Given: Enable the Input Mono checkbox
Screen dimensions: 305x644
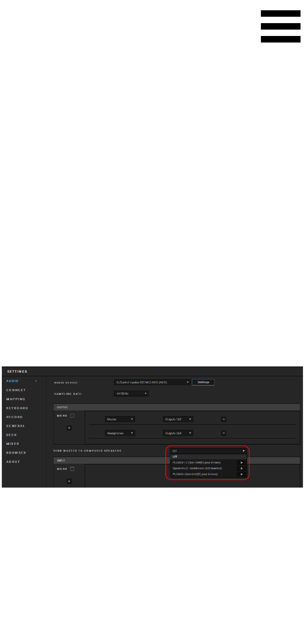Looking at the screenshot, I should (72, 469).
